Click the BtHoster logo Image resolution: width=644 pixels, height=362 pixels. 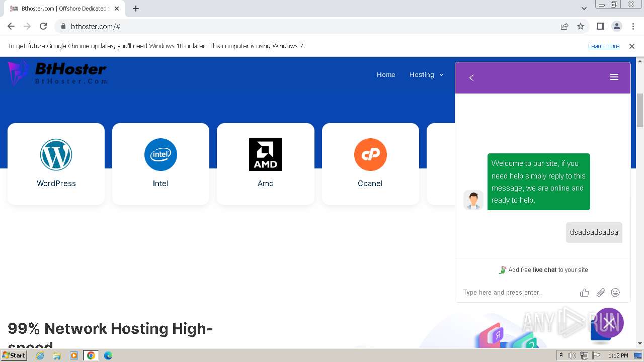tap(57, 73)
